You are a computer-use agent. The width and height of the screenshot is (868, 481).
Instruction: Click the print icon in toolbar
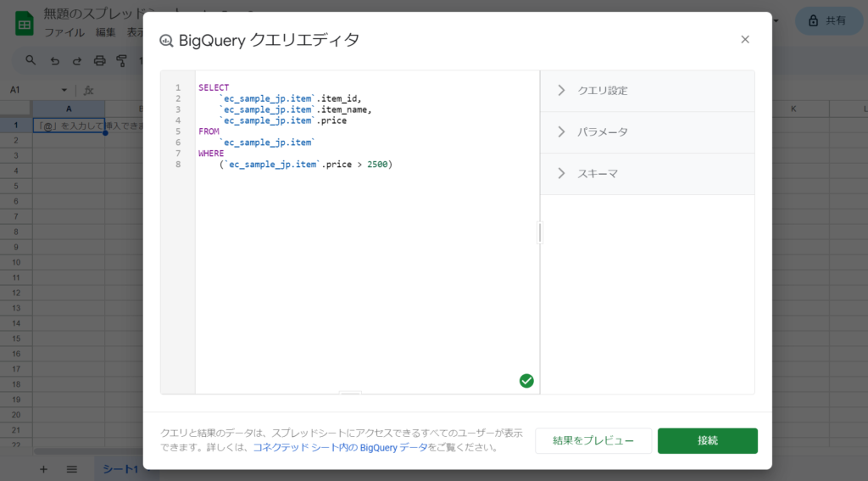99,61
